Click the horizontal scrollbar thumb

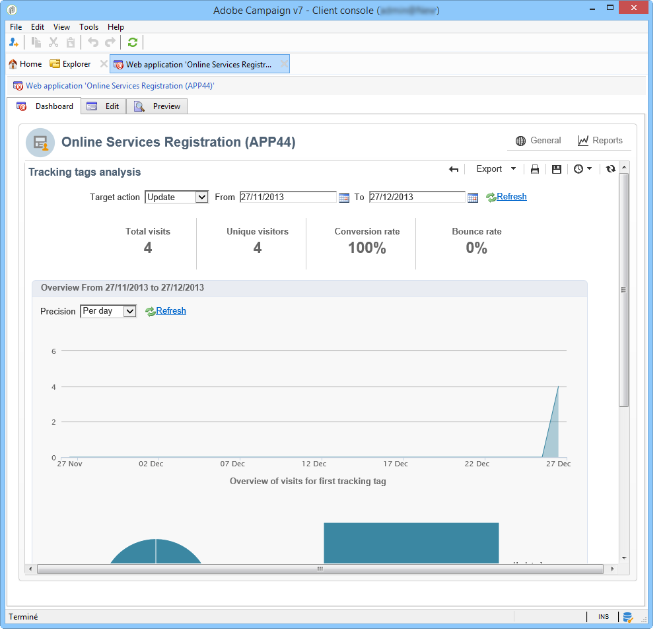pyautogui.click(x=320, y=569)
